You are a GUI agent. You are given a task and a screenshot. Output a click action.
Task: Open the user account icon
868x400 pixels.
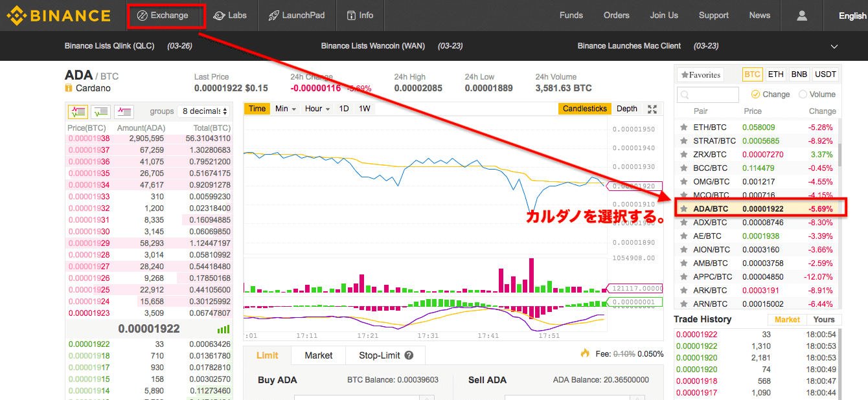coord(802,16)
